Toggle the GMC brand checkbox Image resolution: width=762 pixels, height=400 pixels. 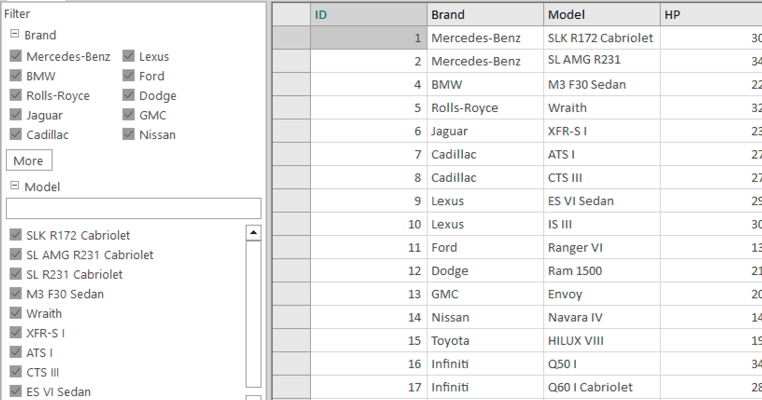(129, 115)
